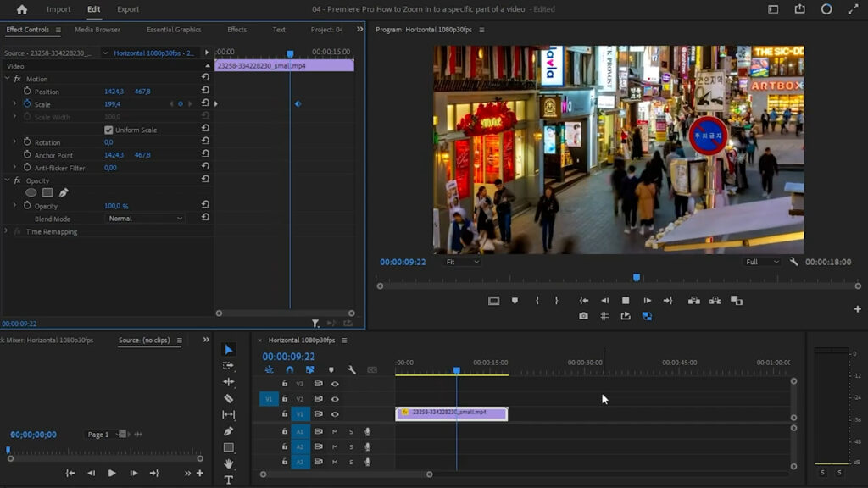Select the Scale keyframe diamond in Effect Controls

click(x=298, y=103)
